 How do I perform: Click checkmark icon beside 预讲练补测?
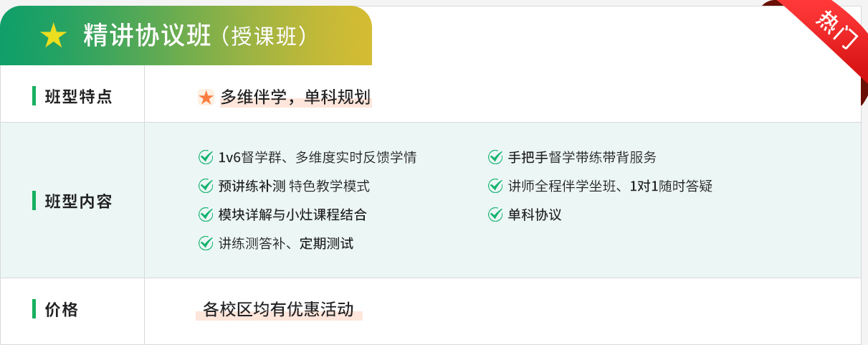coord(206,186)
